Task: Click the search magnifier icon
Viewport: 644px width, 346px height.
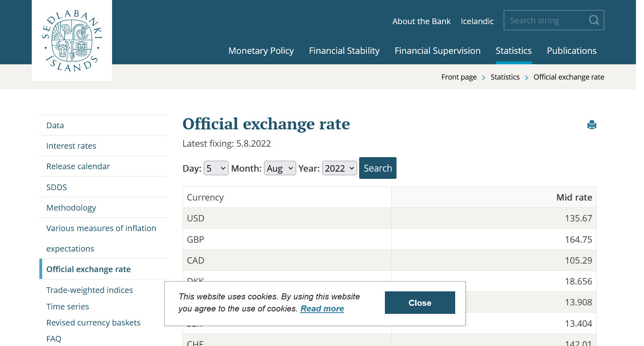Action: [594, 20]
